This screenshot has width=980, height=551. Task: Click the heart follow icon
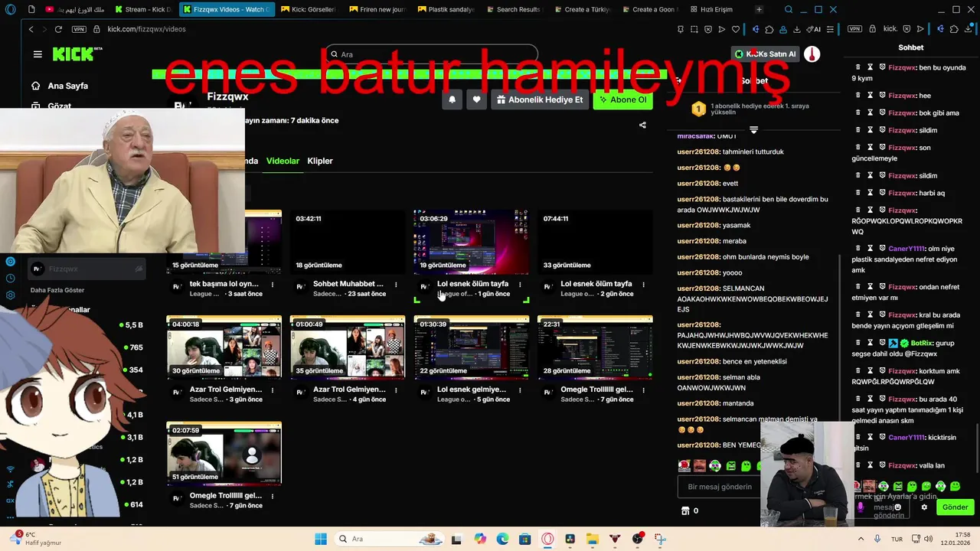point(476,99)
